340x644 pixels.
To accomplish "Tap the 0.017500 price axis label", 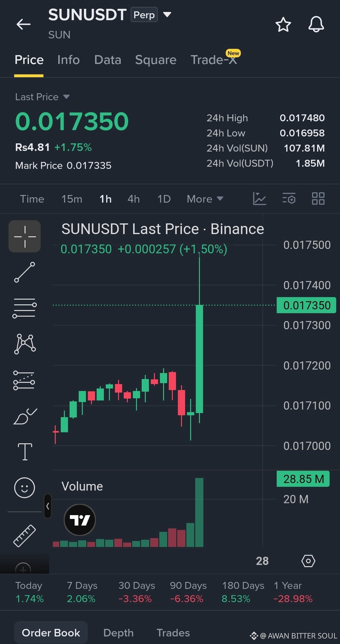I will pos(307,245).
